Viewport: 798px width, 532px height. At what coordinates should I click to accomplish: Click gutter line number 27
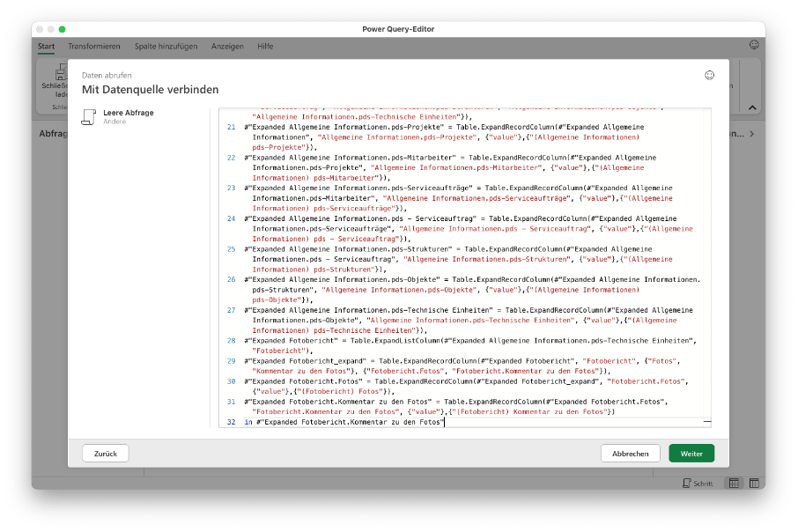(x=231, y=310)
